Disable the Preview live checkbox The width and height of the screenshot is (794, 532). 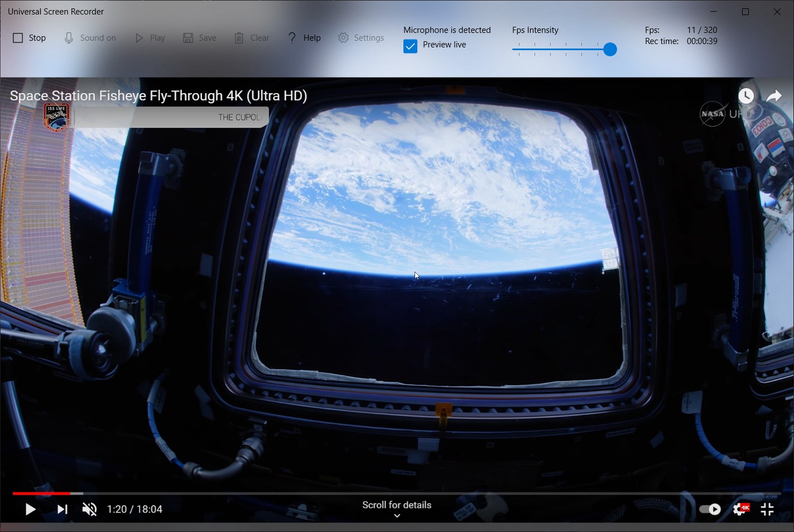(410, 46)
